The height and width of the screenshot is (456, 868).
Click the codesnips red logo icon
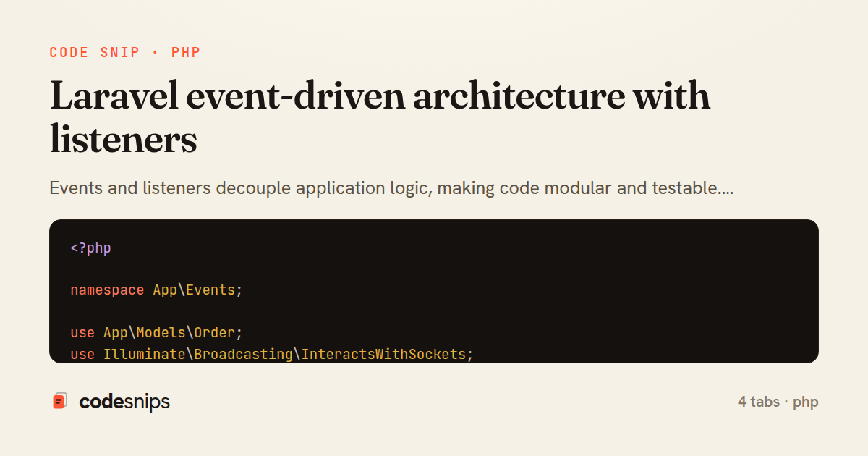click(x=60, y=401)
